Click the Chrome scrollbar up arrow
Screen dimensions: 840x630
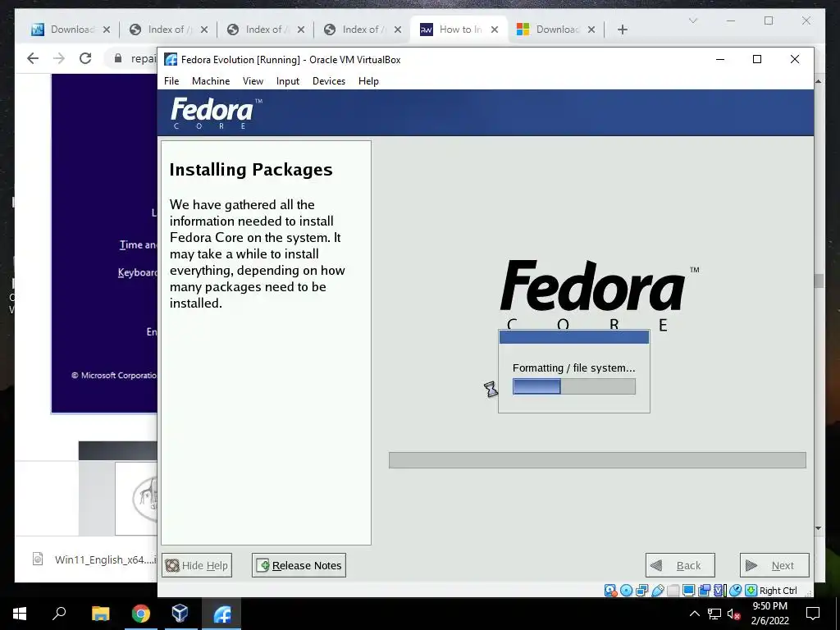(x=819, y=81)
